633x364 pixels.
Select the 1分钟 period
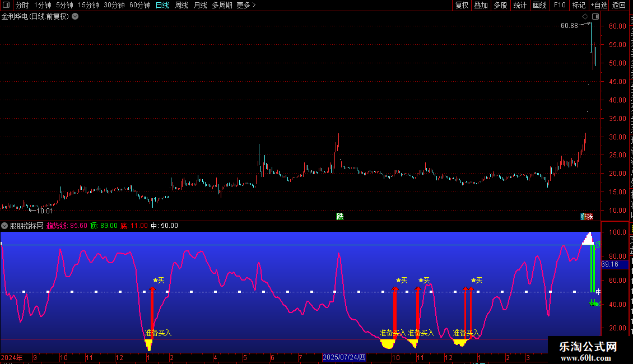[x=43, y=5]
